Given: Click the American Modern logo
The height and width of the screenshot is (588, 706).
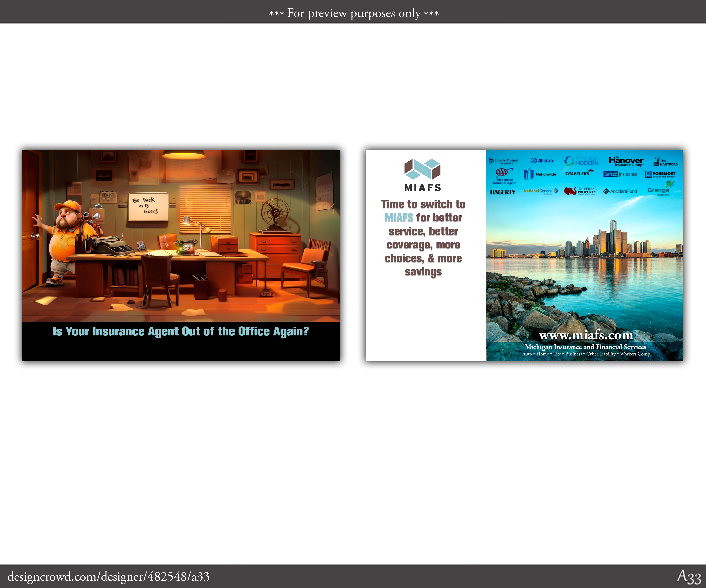Looking at the screenshot, I should (582, 161).
